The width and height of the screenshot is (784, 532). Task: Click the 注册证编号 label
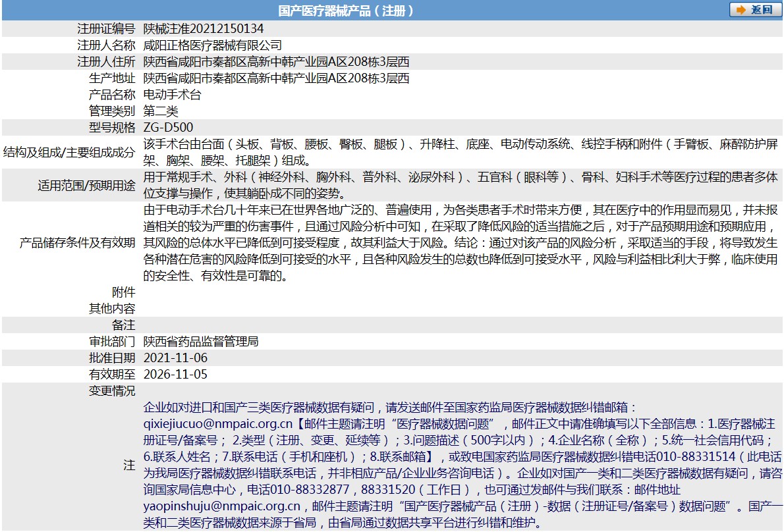106,29
